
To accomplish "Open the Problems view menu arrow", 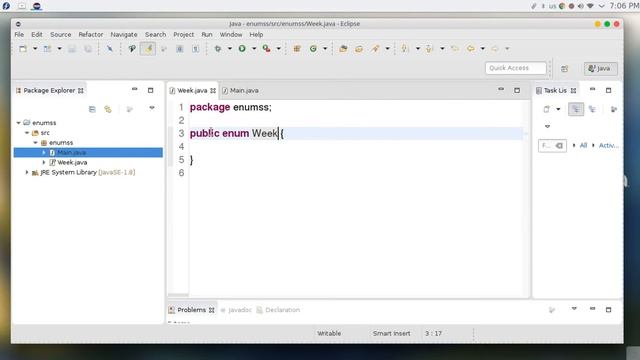I will [x=574, y=309].
